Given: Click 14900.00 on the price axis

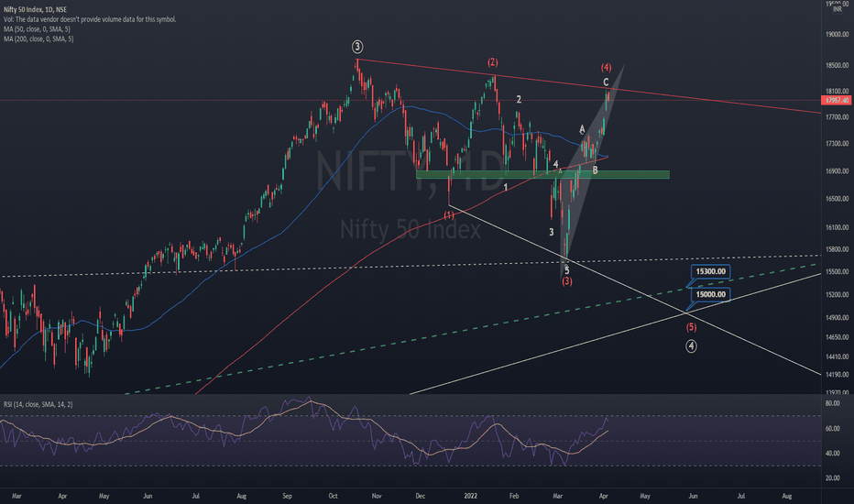Looking at the screenshot, I should pos(838,318).
